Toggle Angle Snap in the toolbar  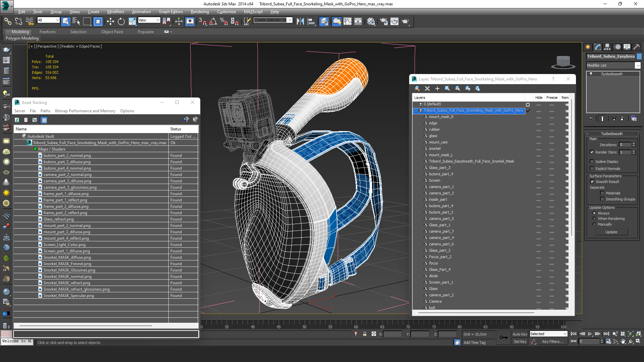point(213,21)
